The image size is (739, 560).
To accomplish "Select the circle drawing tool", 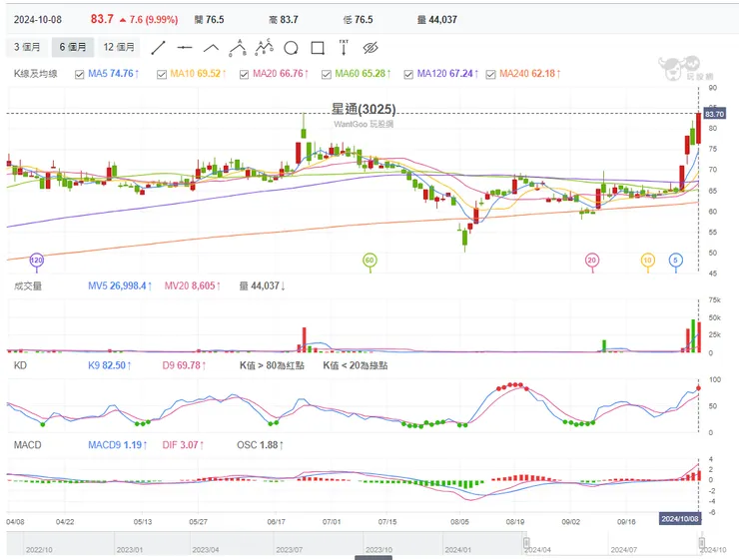I will (x=291, y=48).
